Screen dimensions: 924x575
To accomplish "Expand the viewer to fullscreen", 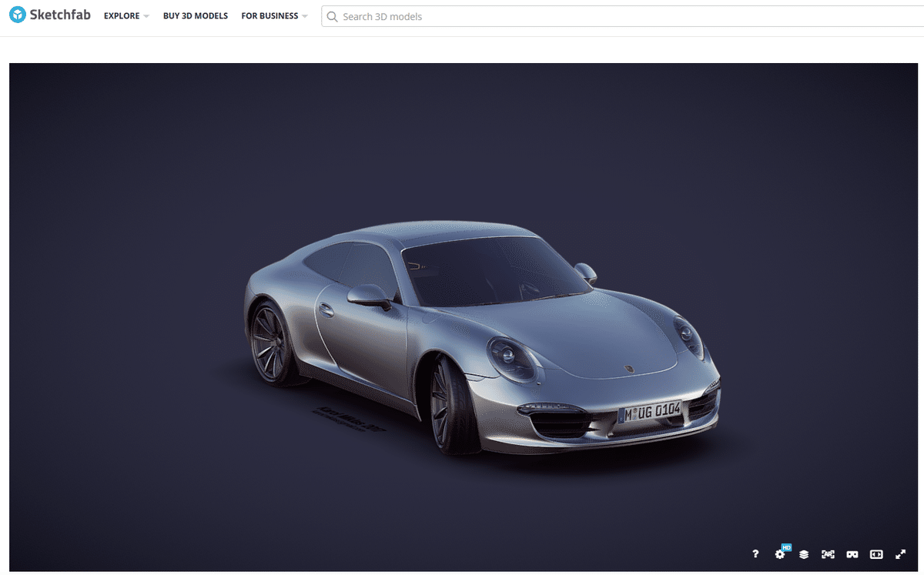I will click(x=900, y=554).
